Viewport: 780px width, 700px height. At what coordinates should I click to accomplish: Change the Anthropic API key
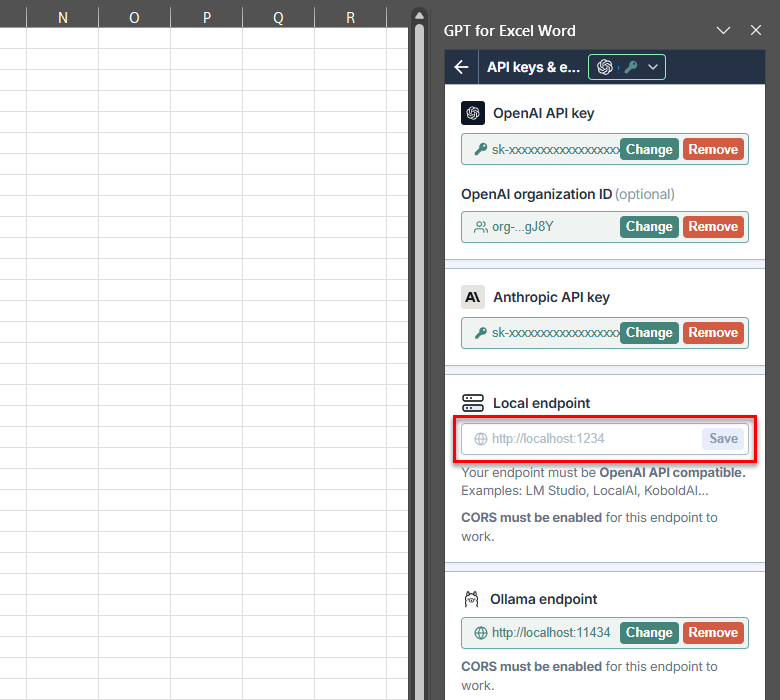coord(649,333)
